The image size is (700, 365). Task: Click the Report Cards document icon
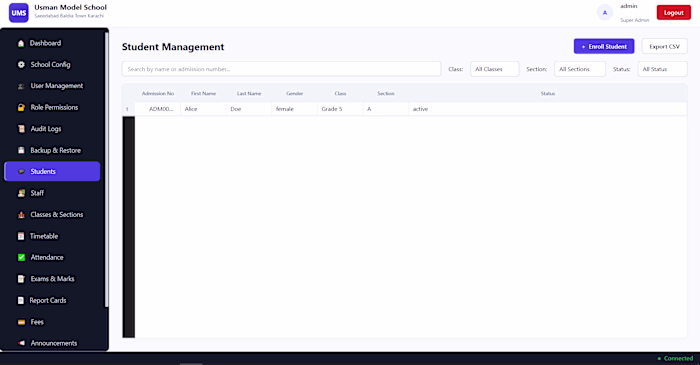[21, 300]
